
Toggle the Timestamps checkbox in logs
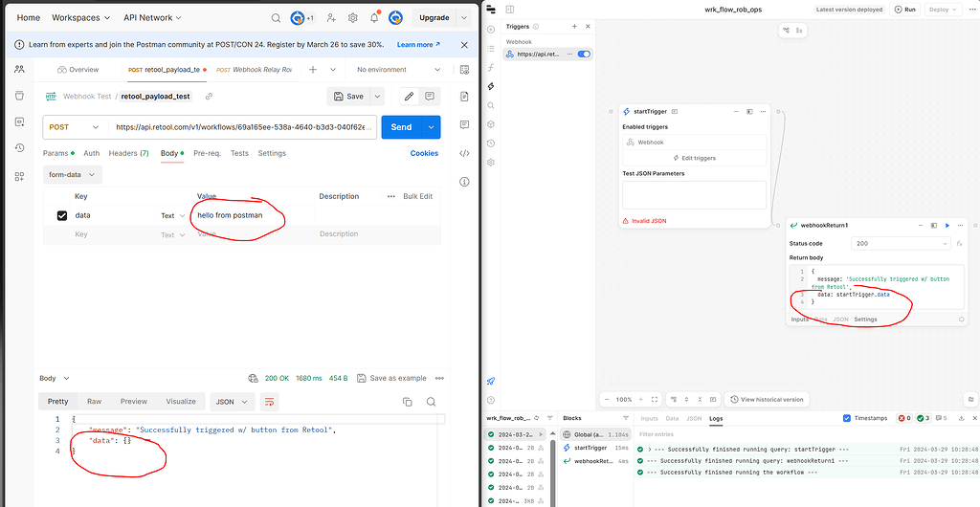847,418
